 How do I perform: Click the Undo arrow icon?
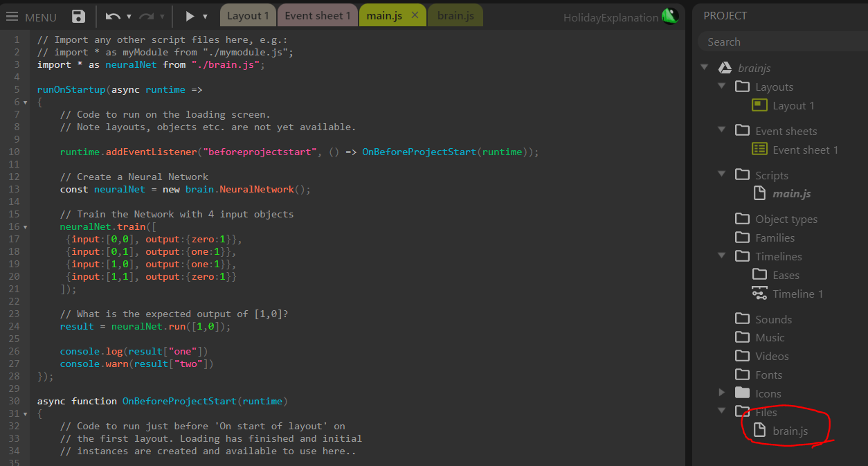[114, 16]
